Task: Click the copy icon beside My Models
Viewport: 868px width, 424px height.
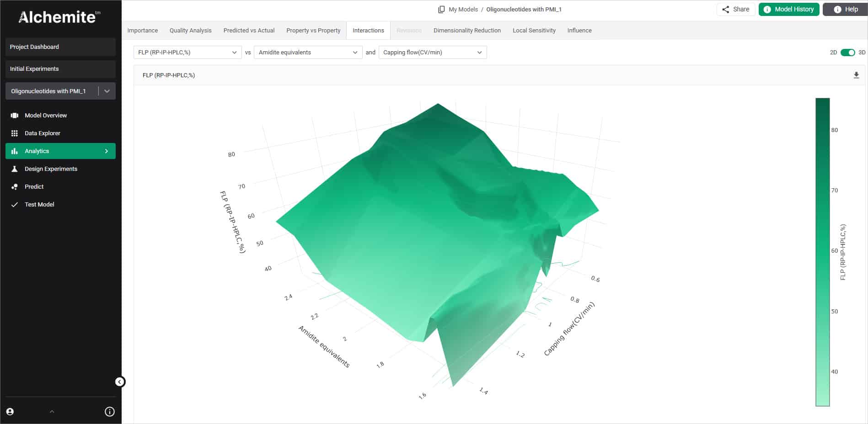Action: pos(441,10)
